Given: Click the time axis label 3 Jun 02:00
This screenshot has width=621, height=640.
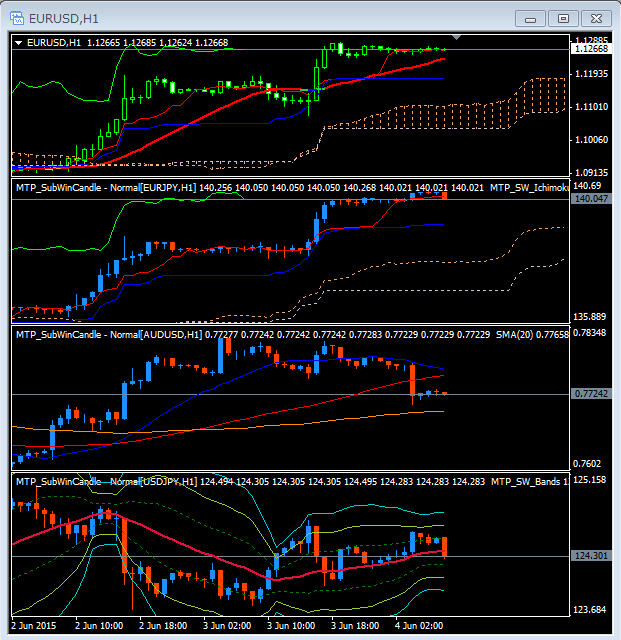Looking at the screenshot, I should click(227, 626).
